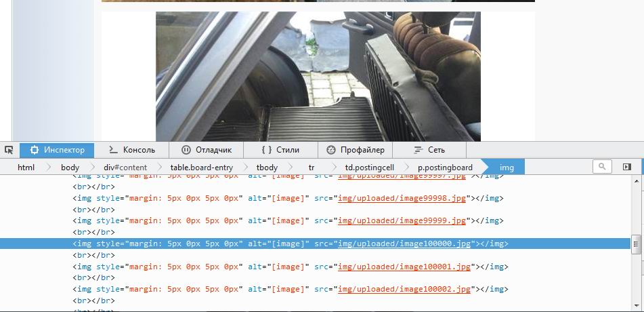The height and width of the screenshot is (312, 644).
Task: Open the image99998.jpg source link
Action: (x=402, y=198)
